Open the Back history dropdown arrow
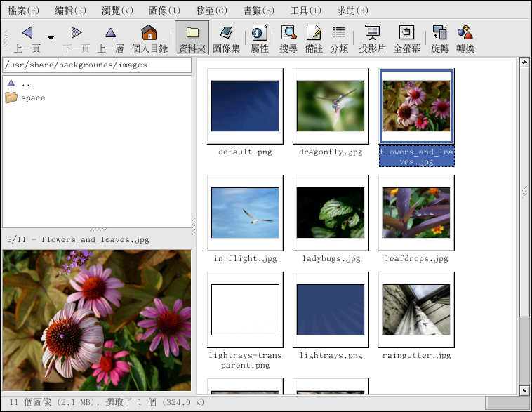The image size is (532, 412). [x=51, y=38]
